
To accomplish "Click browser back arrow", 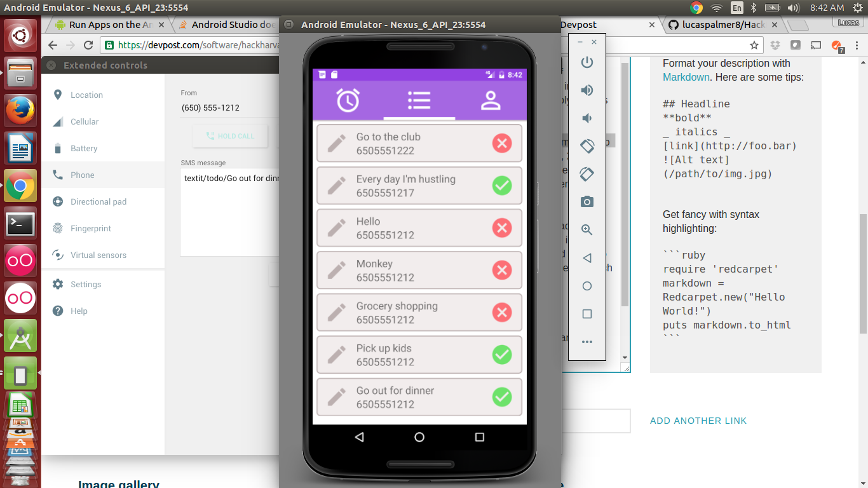I will (x=53, y=45).
